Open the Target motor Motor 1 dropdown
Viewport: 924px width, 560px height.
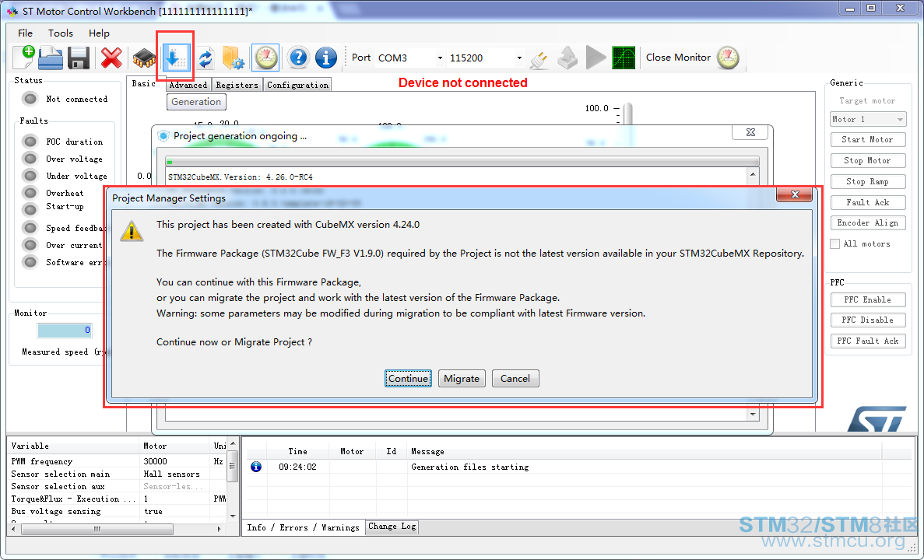[868, 119]
